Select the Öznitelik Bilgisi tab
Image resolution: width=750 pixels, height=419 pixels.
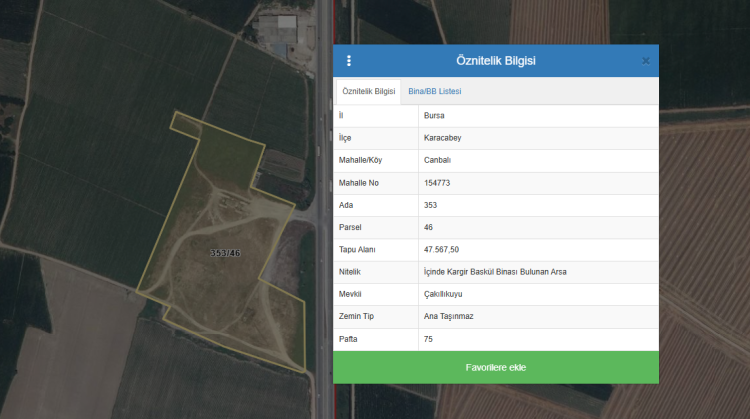[x=368, y=92]
